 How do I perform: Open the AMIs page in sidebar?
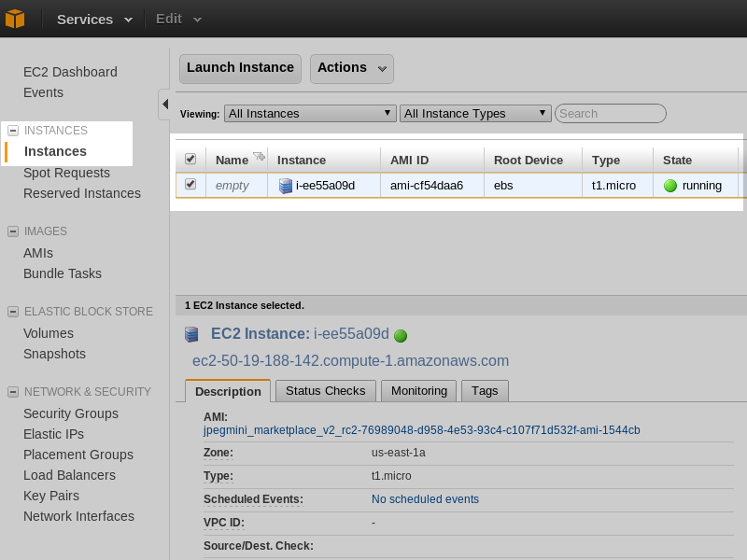pyautogui.click(x=38, y=253)
